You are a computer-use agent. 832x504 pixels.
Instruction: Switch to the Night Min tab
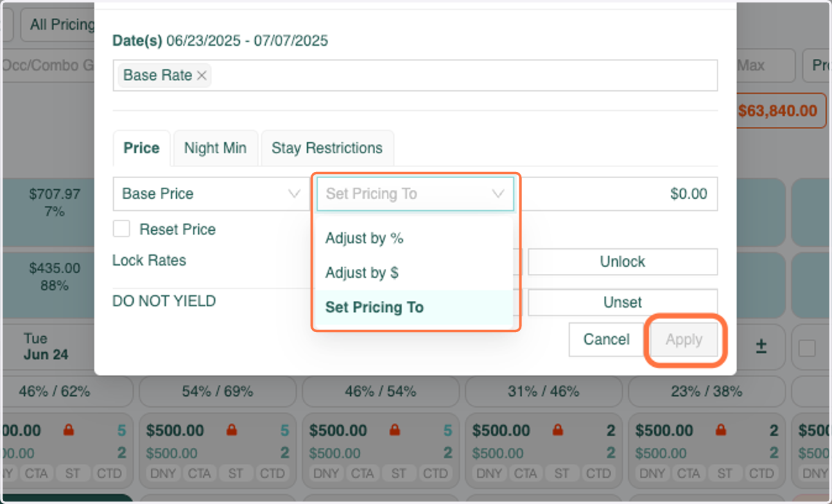216,148
